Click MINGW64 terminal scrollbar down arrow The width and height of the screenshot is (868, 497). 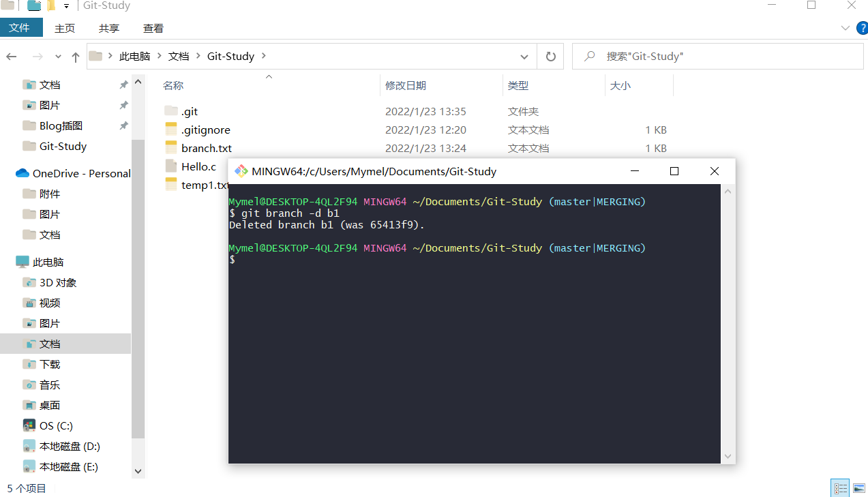click(x=728, y=456)
